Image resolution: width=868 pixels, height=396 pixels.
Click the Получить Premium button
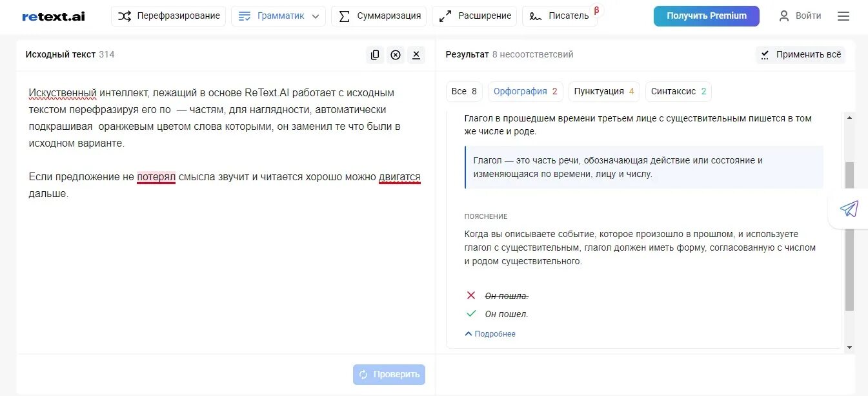pos(707,16)
